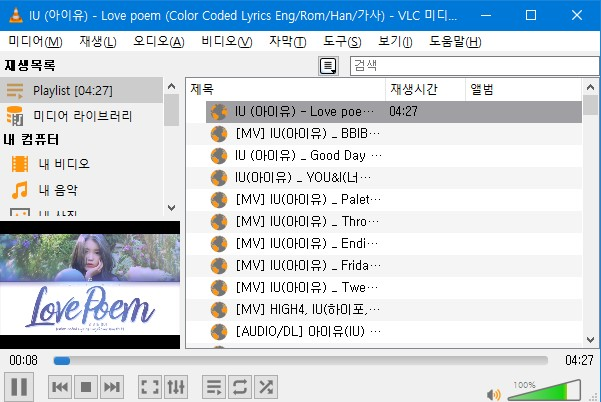The width and height of the screenshot is (601, 402).
Task: Skip to the previous track
Action: [60, 387]
